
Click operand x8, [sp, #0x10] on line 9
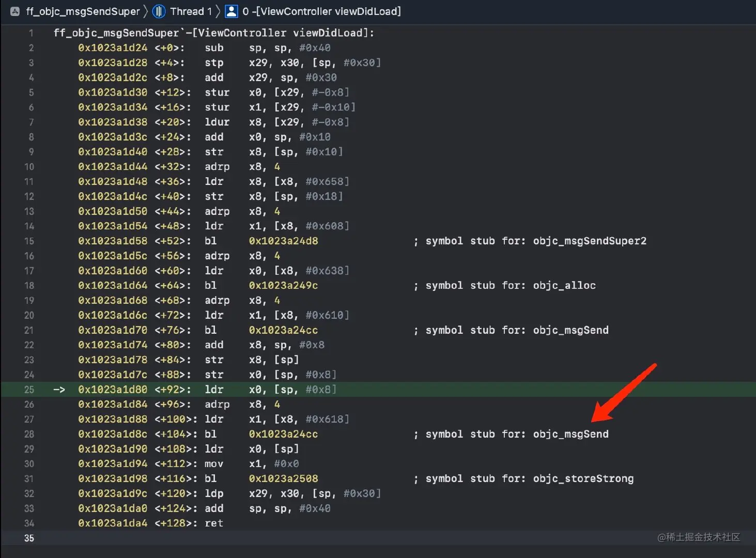[x=296, y=152]
